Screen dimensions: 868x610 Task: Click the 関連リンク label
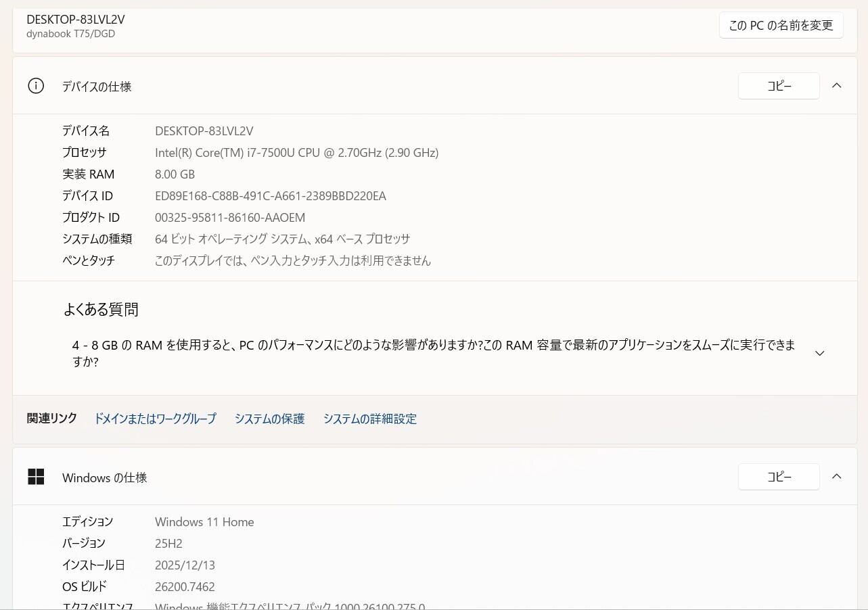(52, 419)
